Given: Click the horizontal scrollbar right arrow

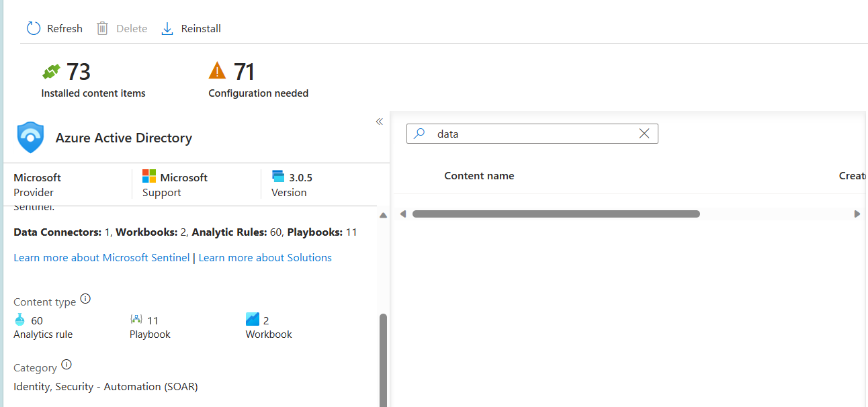Looking at the screenshot, I should [857, 214].
